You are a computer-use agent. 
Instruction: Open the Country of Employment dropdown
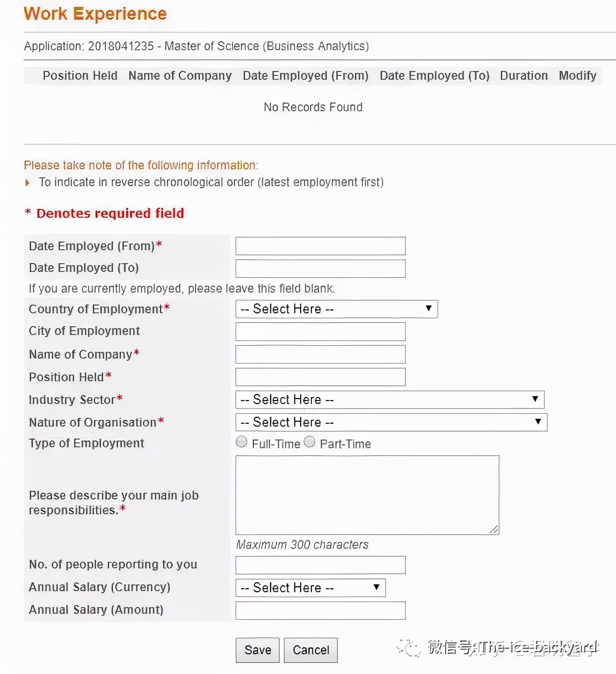tap(337, 309)
